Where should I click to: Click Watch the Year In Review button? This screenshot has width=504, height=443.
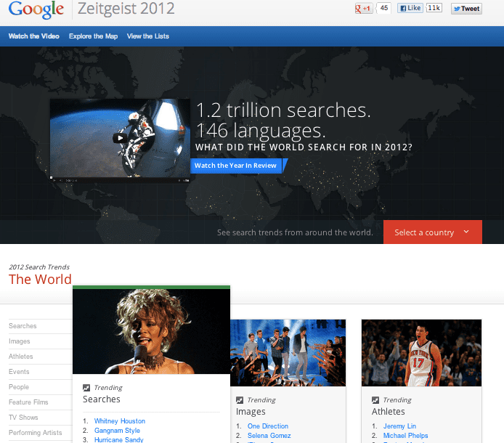pyautogui.click(x=236, y=166)
